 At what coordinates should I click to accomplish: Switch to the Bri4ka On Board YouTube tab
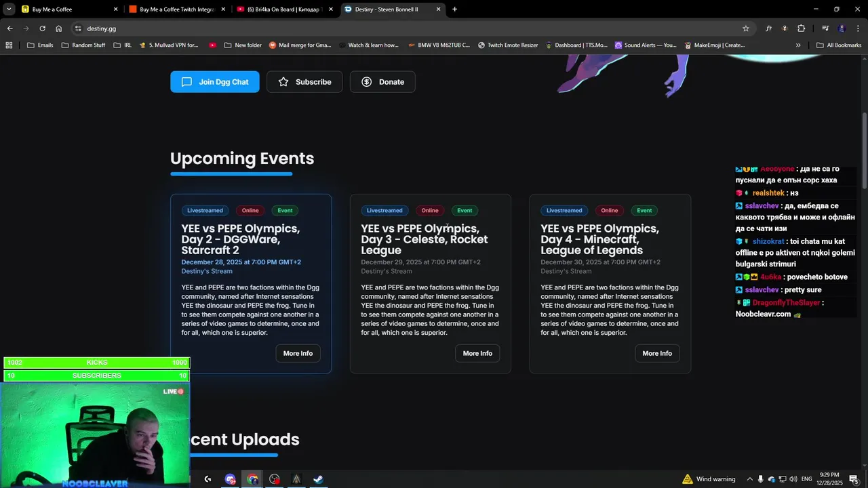click(x=285, y=9)
